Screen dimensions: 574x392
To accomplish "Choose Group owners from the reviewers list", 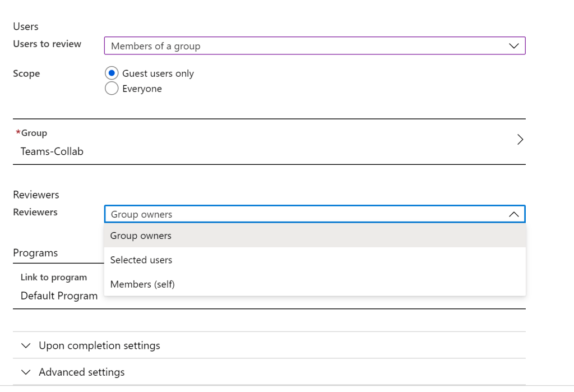I will point(141,236).
